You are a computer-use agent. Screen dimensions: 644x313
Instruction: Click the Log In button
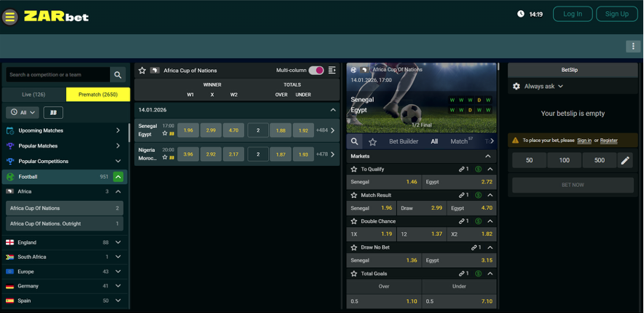coord(573,14)
